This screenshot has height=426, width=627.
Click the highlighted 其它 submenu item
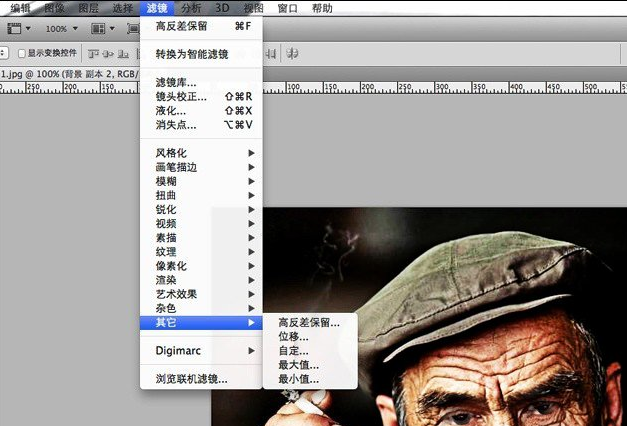[x=201, y=322]
